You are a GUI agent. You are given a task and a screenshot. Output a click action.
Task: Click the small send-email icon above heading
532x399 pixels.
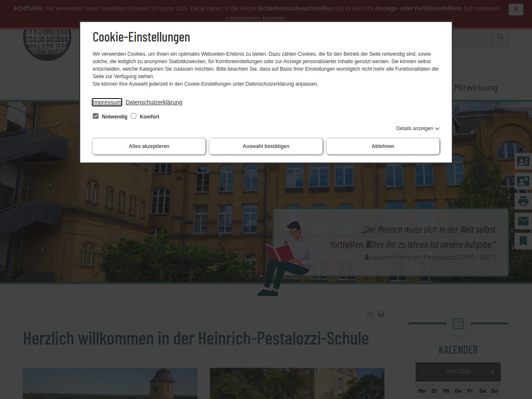(369, 314)
